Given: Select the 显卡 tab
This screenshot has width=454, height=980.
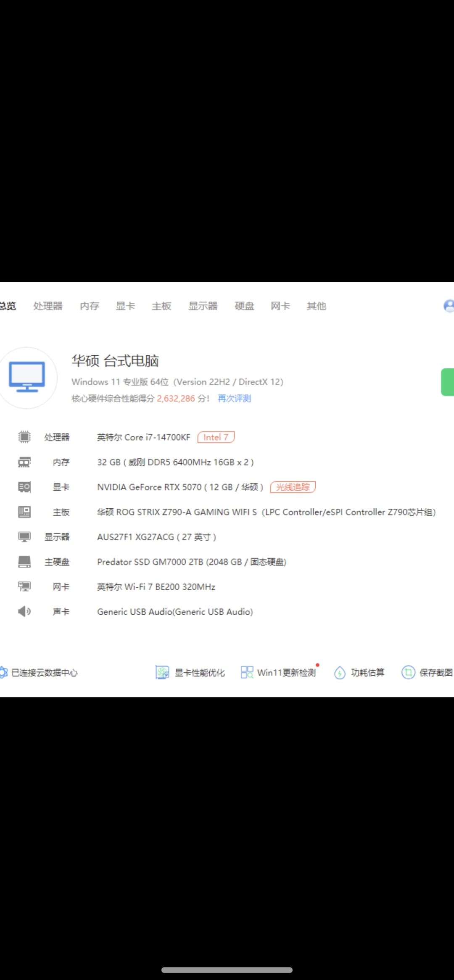Looking at the screenshot, I should (125, 306).
